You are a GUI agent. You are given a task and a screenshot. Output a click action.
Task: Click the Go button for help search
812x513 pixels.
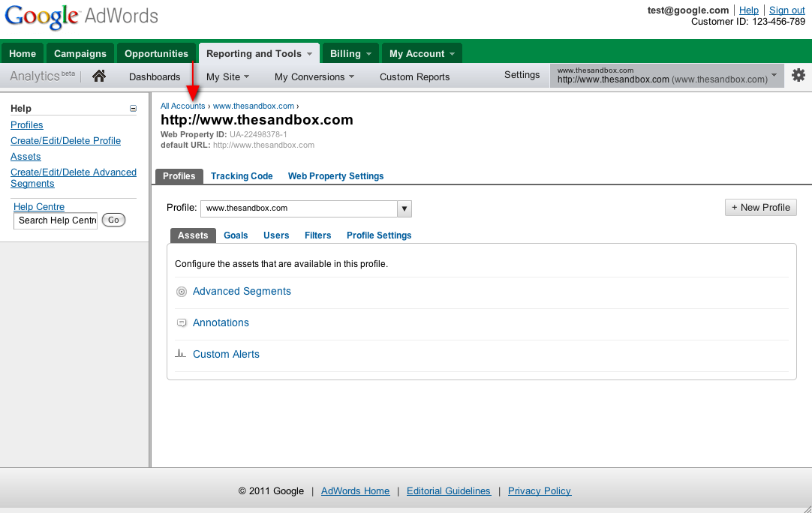[x=113, y=220]
